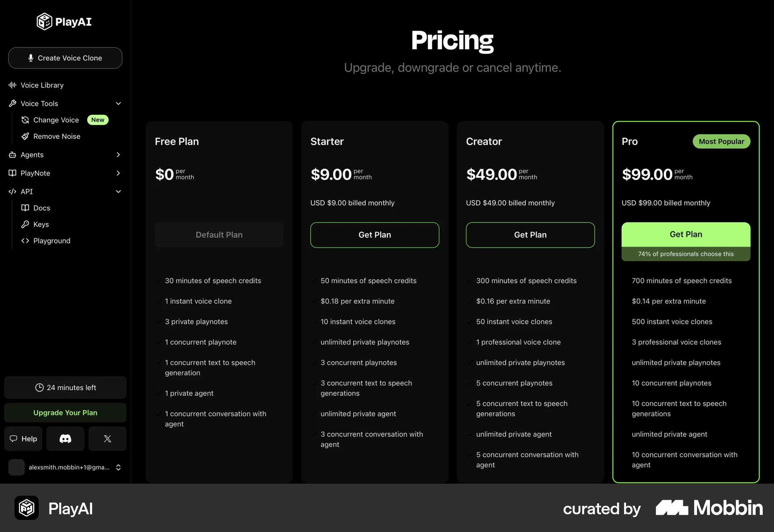The height and width of the screenshot is (532, 774).
Task: Open the Agents section icon
Action: point(12,155)
